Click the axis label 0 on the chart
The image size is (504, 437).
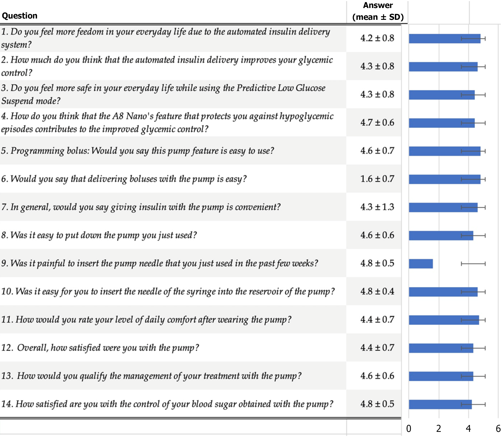409,428
